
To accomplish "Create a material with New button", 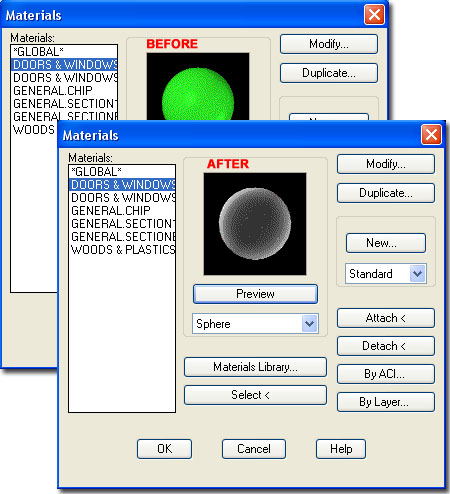I will (386, 243).
